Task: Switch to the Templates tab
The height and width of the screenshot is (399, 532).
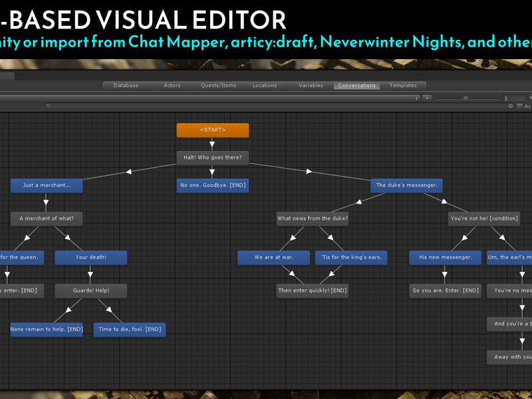Action: click(x=403, y=86)
